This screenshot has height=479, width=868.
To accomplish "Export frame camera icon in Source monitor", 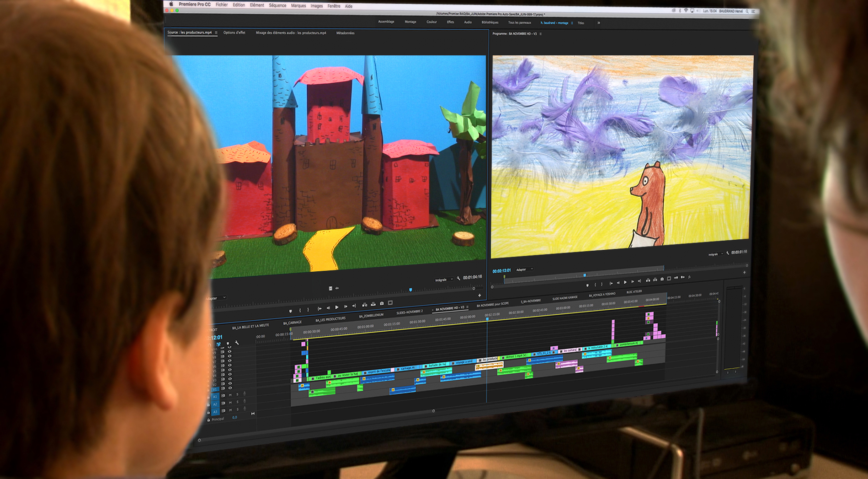I will 382,303.
